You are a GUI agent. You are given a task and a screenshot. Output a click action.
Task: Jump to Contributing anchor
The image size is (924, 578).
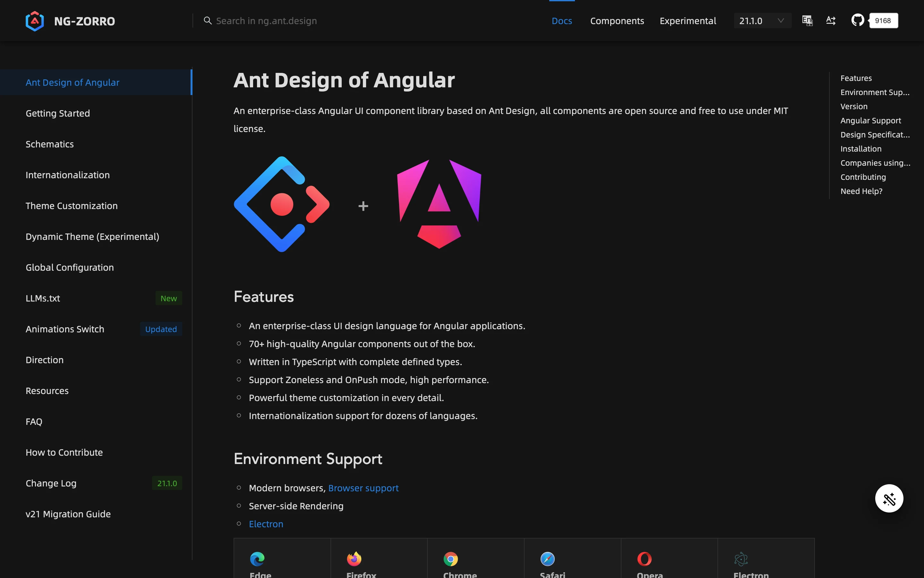click(x=863, y=177)
